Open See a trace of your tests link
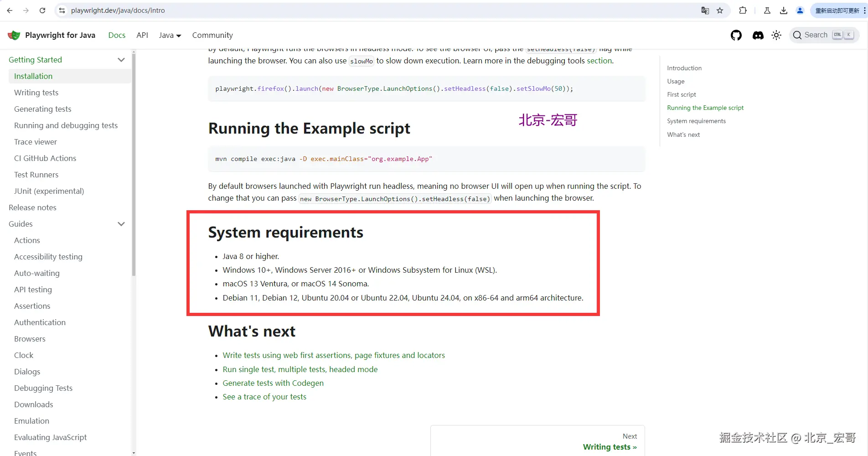Screen dimensions: 868x456 [x=264, y=397]
